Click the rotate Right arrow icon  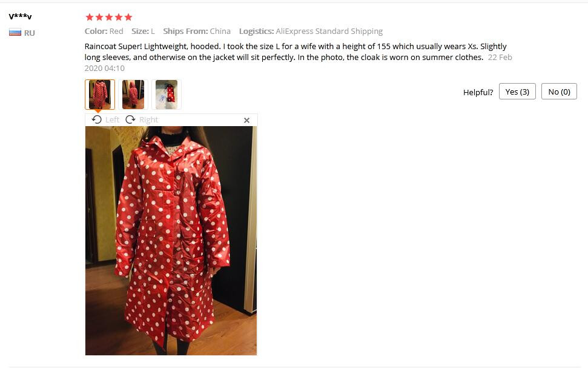tap(130, 120)
